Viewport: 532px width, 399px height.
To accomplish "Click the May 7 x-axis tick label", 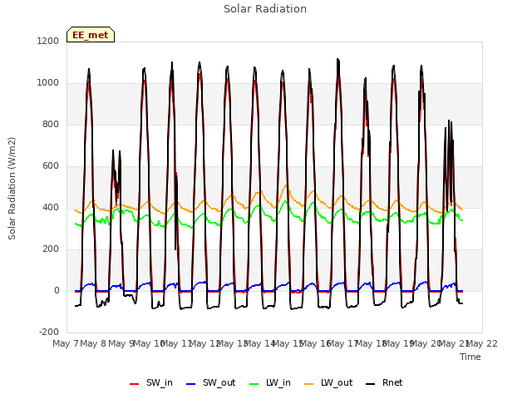I will 66,344.
